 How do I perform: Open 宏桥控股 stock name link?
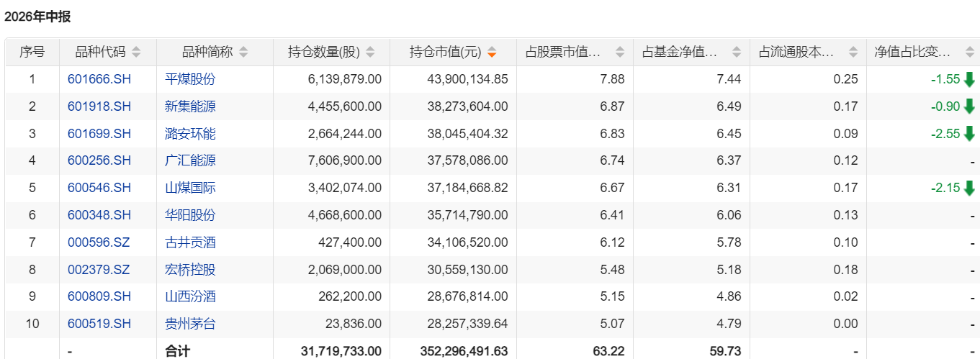190,270
